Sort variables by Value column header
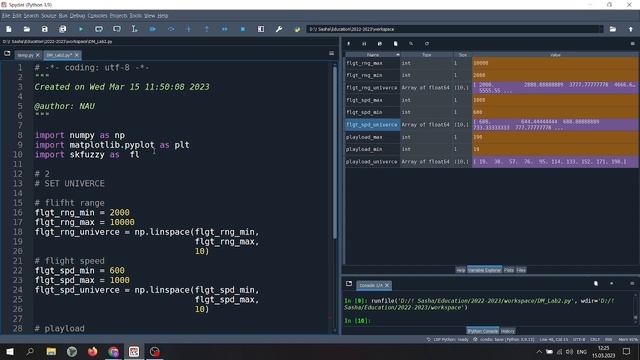This screenshot has height=360, width=640. [555, 55]
